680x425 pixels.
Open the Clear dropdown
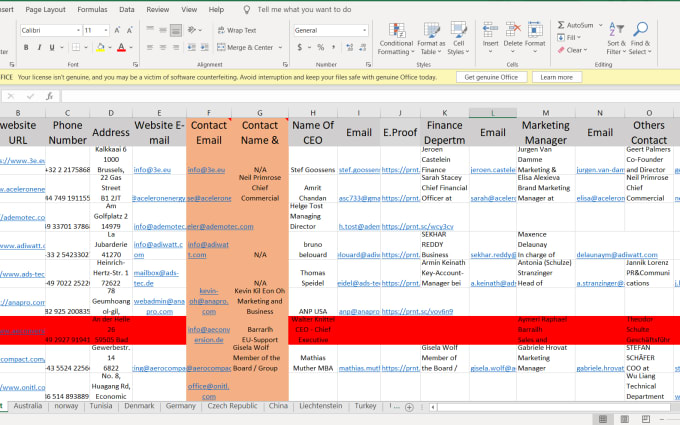572,50
